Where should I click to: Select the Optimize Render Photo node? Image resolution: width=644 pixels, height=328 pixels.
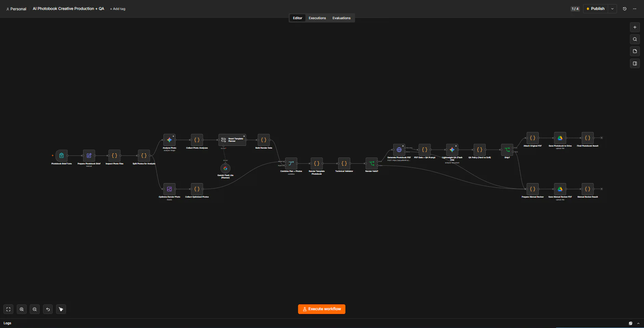point(169,189)
